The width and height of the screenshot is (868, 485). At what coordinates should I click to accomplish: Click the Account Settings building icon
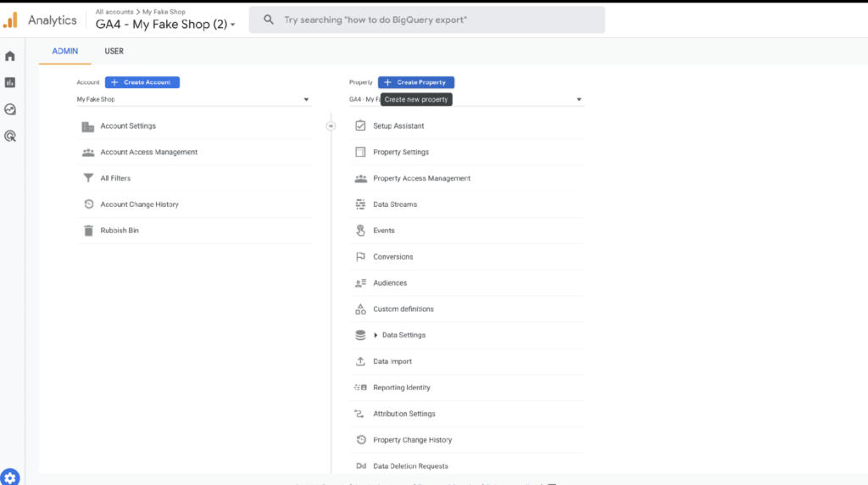(x=88, y=126)
